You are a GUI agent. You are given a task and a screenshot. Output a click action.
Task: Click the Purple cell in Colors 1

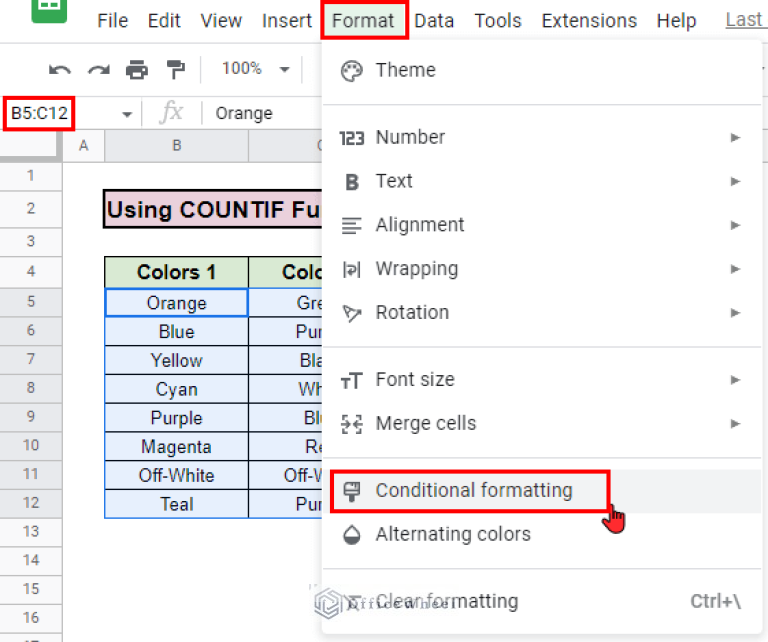click(176, 418)
